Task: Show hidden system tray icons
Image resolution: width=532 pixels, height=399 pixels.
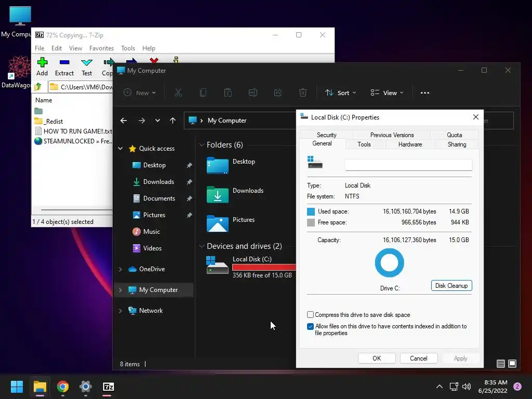Action: tap(440, 387)
